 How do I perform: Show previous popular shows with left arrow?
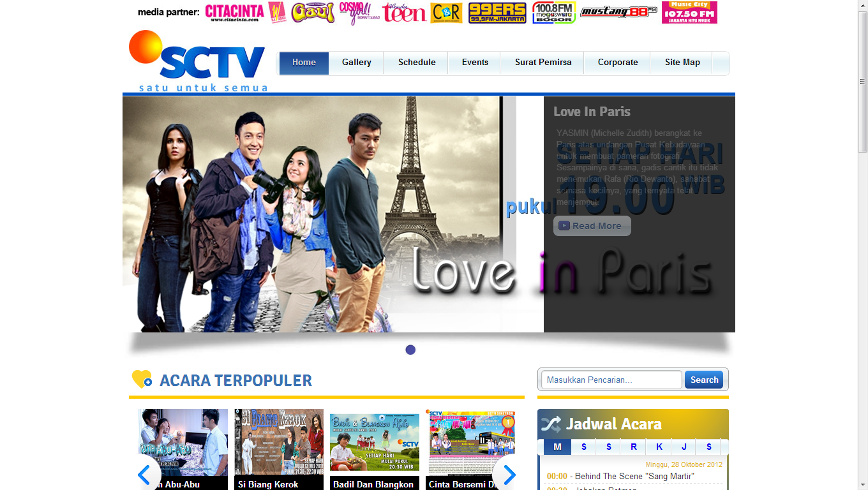coord(144,475)
